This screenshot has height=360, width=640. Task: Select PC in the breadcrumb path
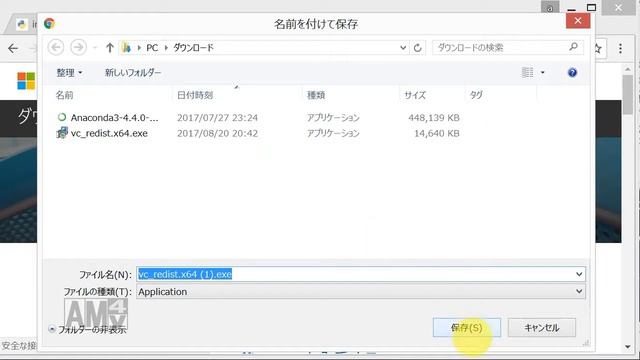pos(152,48)
